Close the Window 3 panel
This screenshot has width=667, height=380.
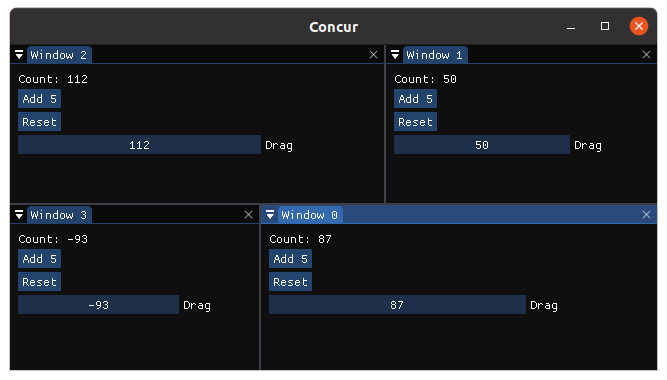tap(248, 214)
